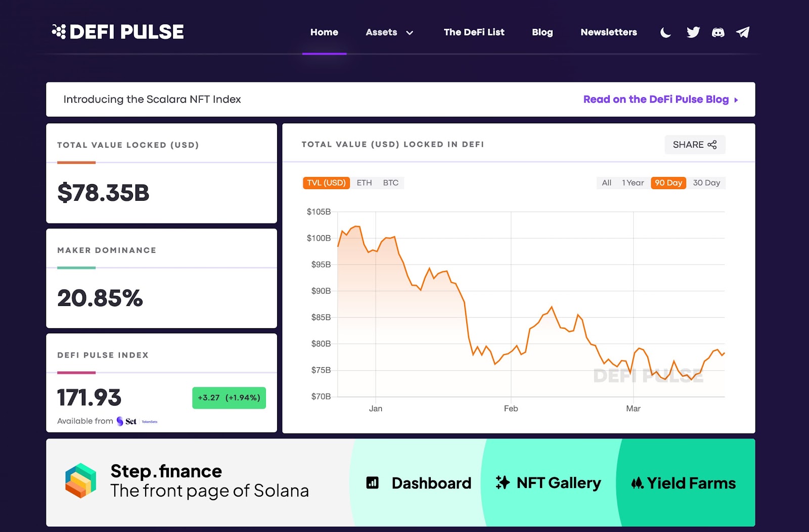Click the Assets chevron arrow
Image resolution: width=809 pixels, height=532 pixels.
(410, 33)
